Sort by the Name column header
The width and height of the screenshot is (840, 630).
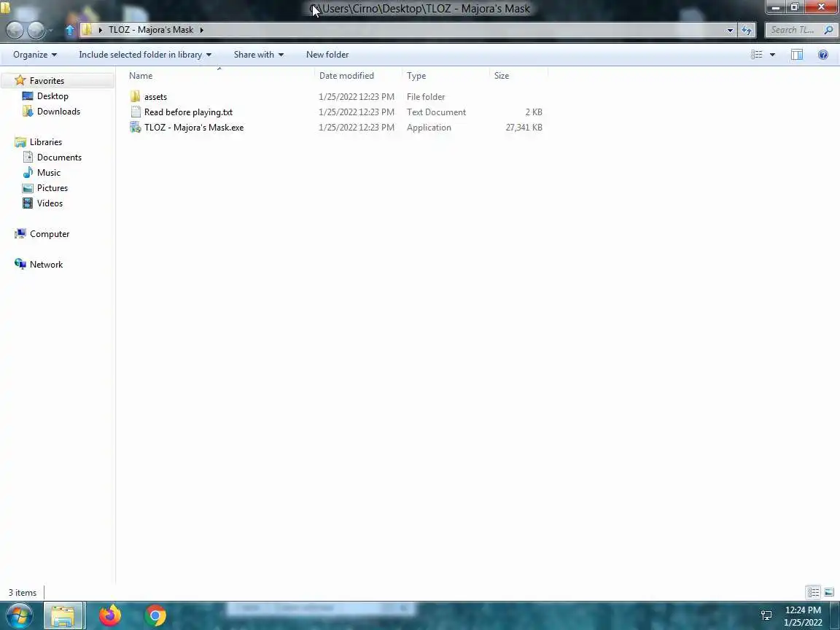click(x=220, y=76)
